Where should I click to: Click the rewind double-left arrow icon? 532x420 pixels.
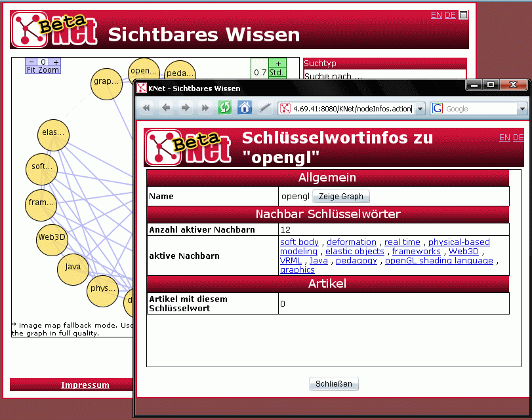pyautogui.click(x=146, y=108)
